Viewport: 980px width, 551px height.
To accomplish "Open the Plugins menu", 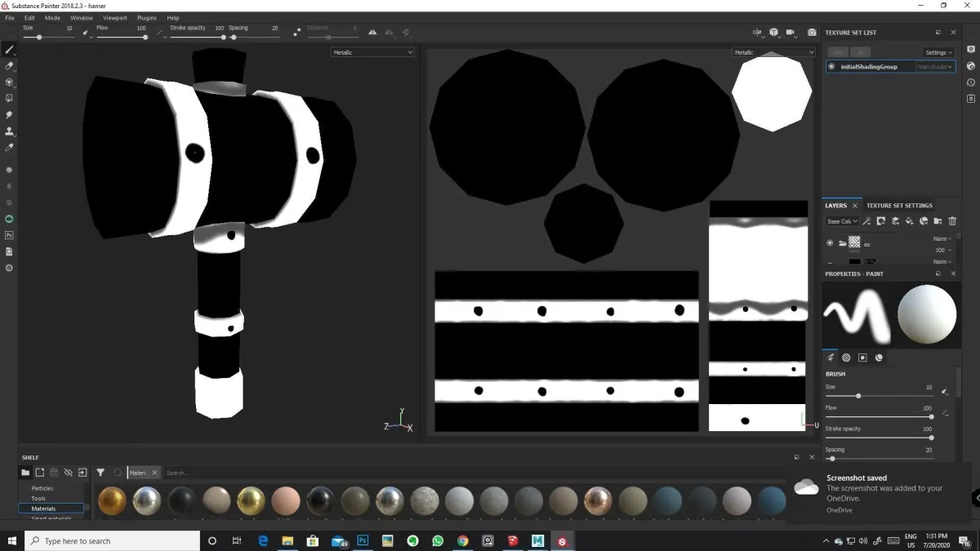I will [x=147, y=17].
